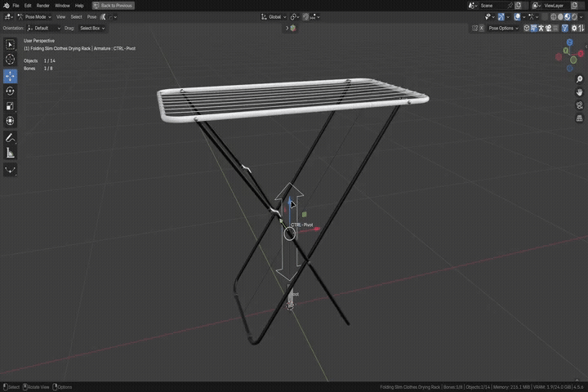Select material preview viewport shading
The width and height of the screenshot is (588, 392).
[568, 17]
